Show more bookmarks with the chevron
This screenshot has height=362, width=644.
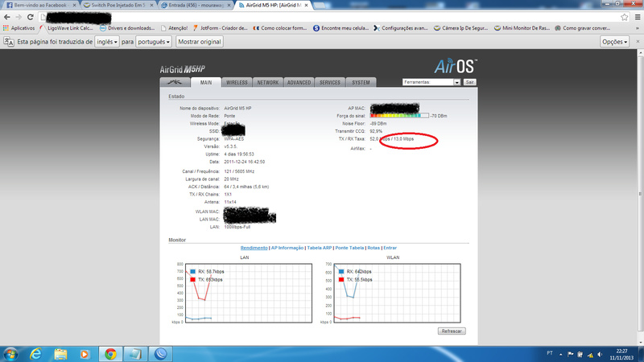(638, 28)
